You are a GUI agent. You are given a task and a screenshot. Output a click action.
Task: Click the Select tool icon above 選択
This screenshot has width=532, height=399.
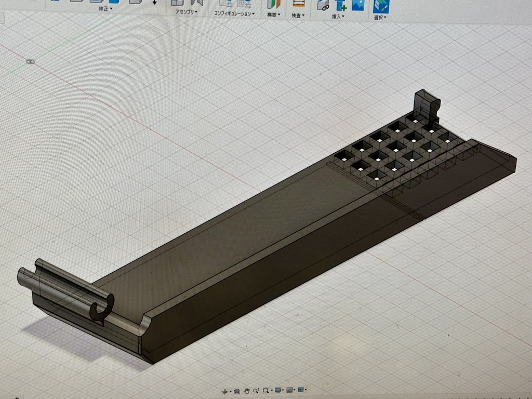381,5
